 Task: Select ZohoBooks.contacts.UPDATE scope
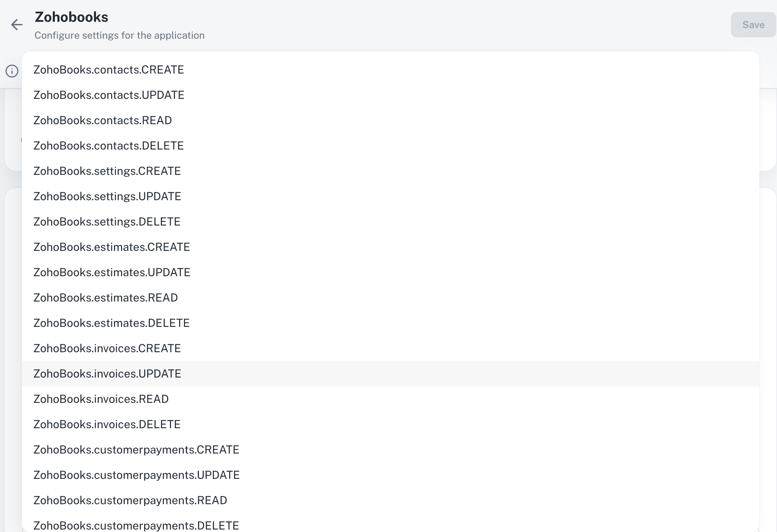click(108, 95)
